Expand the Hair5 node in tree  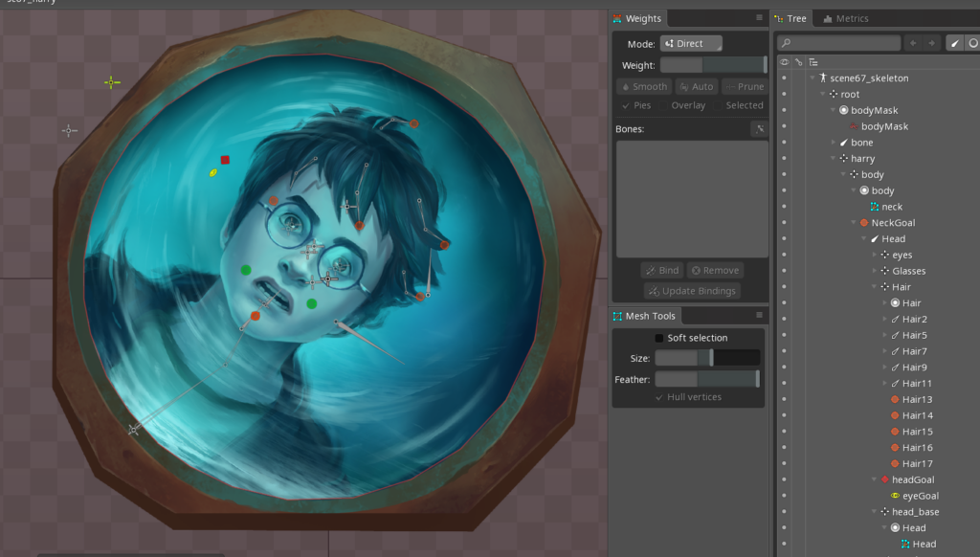click(x=884, y=335)
